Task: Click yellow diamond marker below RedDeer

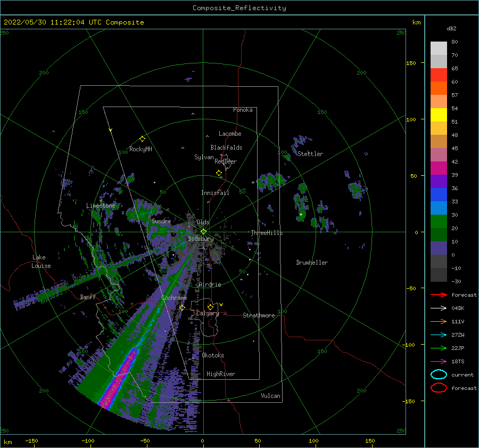Action: click(219, 173)
